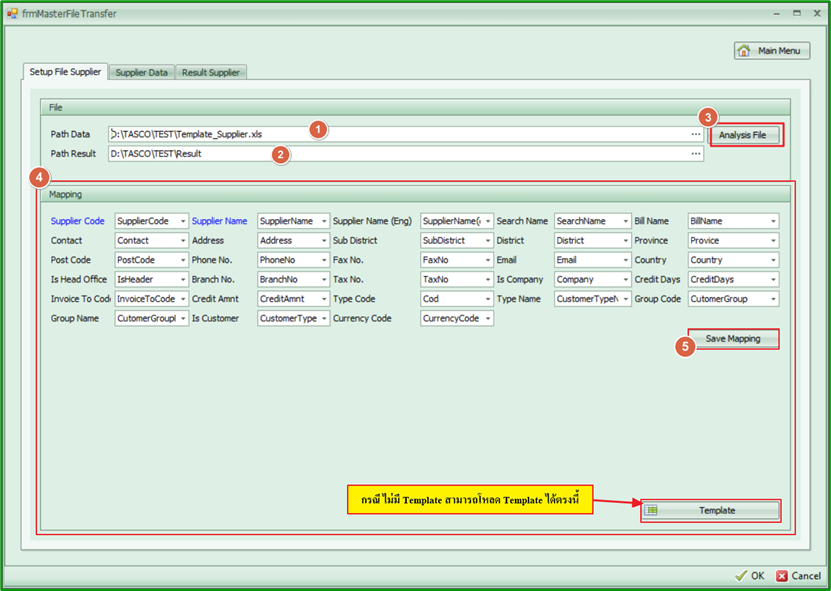Browse for Path Result folder using ellipsis
The width and height of the screenshot is (831, 591).
695,154
